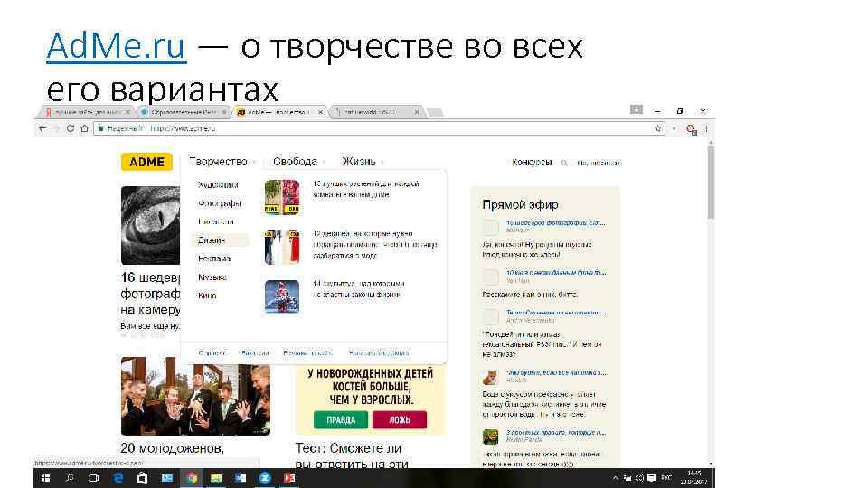Switch to the second browser tab

(x=184, y=112)
